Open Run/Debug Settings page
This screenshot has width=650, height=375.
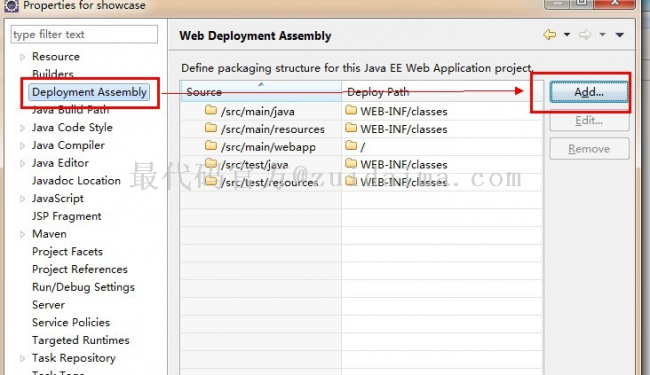83,287
